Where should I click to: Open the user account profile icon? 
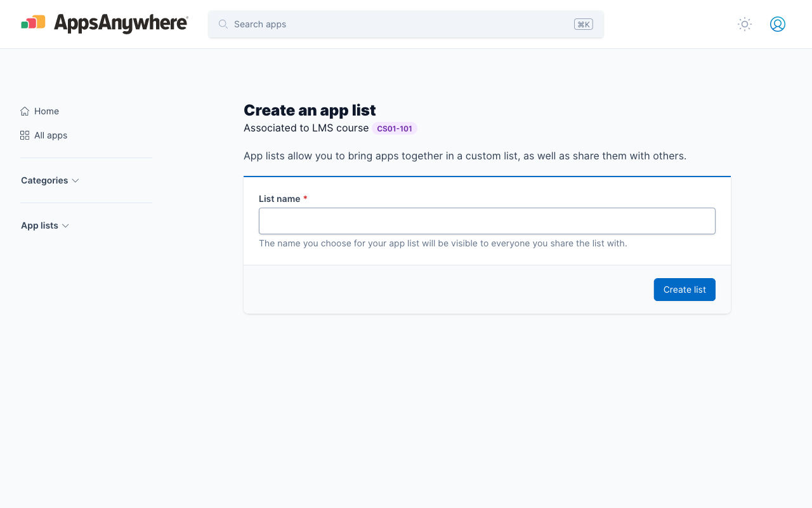coord(778,24)
